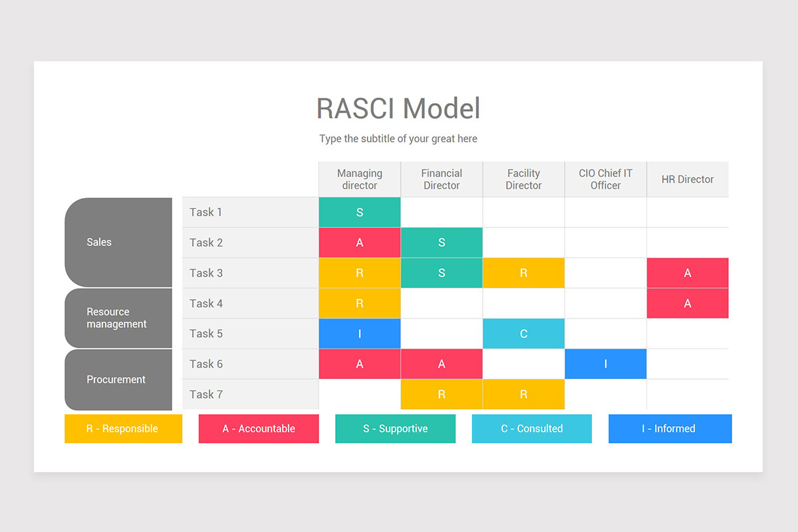The image size is (798, 532).
Task: Open the CIO Chief IT Officer header
Action: tap(605, 179)
